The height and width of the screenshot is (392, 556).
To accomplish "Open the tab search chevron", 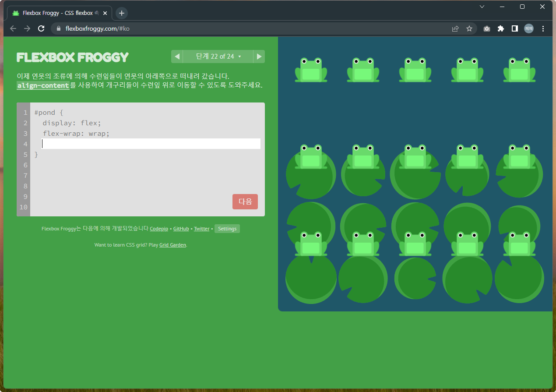I will (482, 7).
